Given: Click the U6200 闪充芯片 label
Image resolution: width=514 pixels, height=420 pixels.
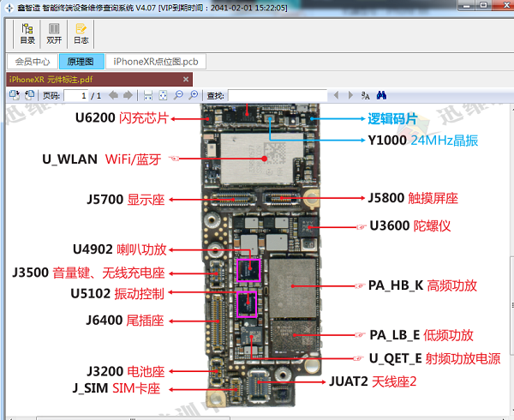Looking at the screenshot, I should pos(122,118).
